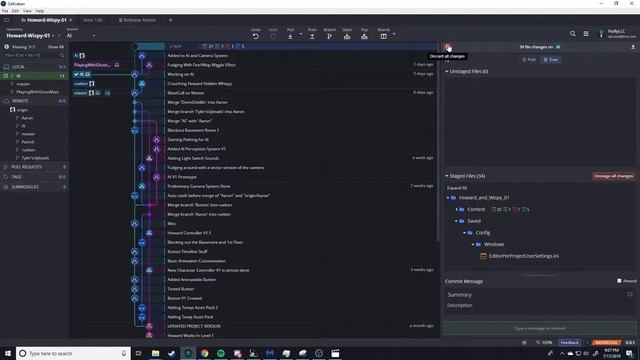Open search with the magnifier icon
Screen dimensions: 640x360
[573, 34]
